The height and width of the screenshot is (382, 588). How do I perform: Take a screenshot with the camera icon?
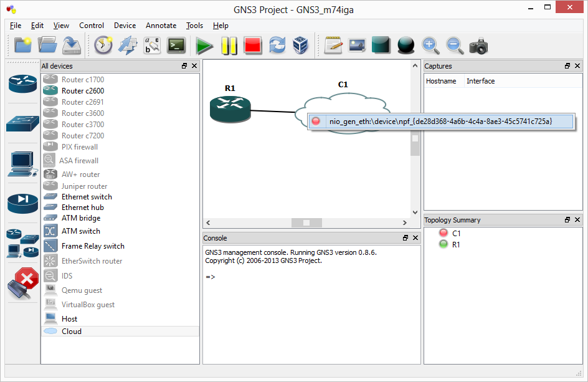point(478,45)
